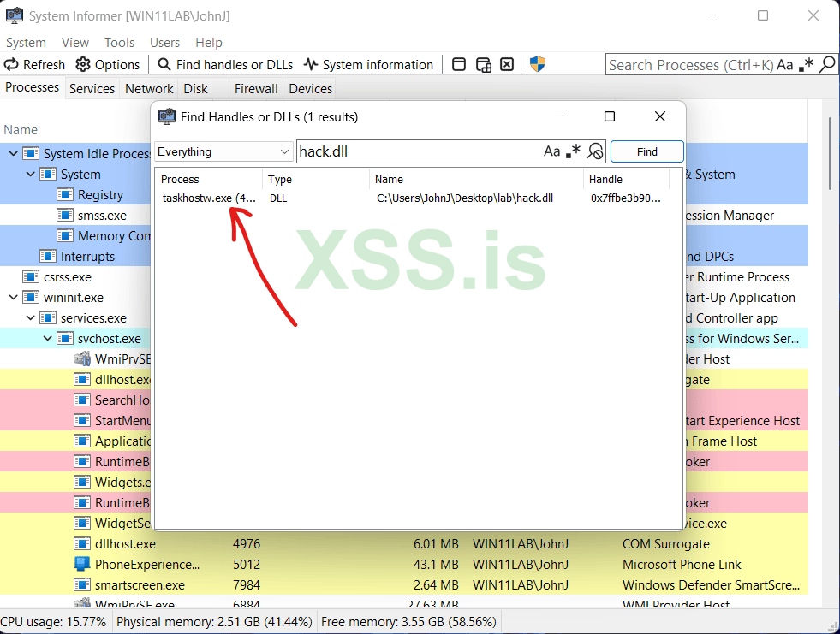Click the window-with-X icon in the toolbar
Image resolution: width=840 pixels, height=634 pixels.
(507, 63)
